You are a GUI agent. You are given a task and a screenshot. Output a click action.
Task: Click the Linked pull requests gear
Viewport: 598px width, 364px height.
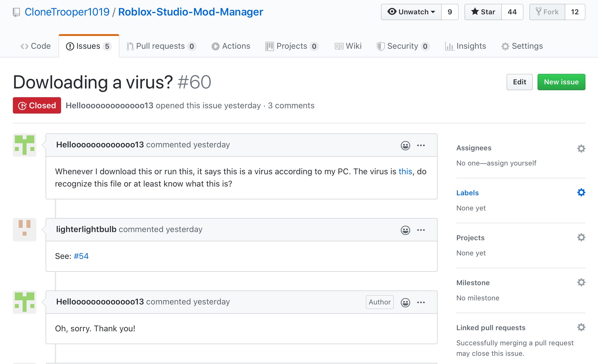coord(581,327)
